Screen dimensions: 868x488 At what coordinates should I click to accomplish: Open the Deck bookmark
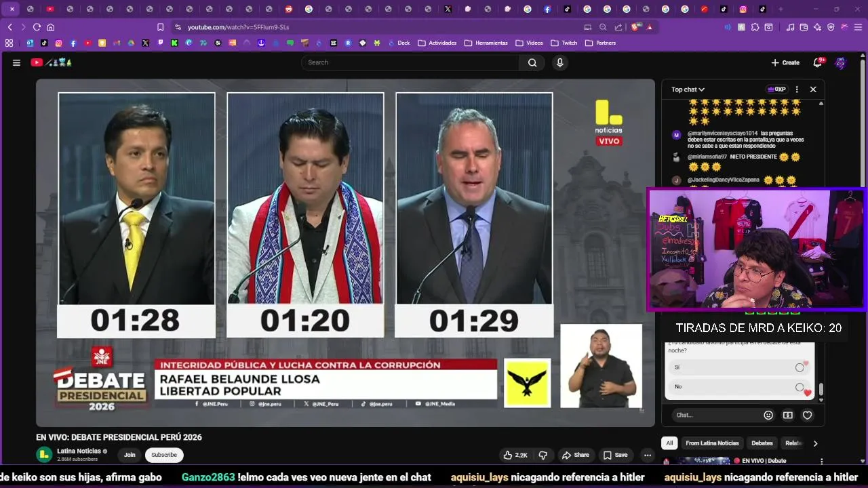click(x=399, y=43)
